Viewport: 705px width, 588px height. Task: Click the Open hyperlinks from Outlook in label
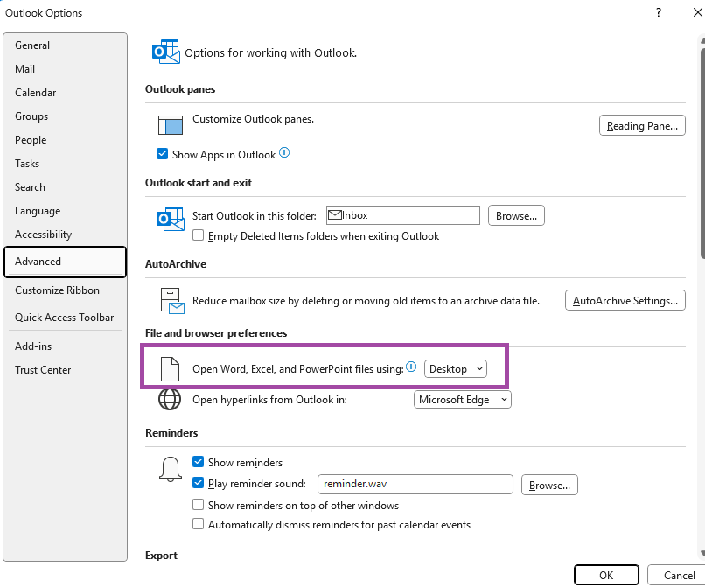pyautogui.click(x=269, y=400)
